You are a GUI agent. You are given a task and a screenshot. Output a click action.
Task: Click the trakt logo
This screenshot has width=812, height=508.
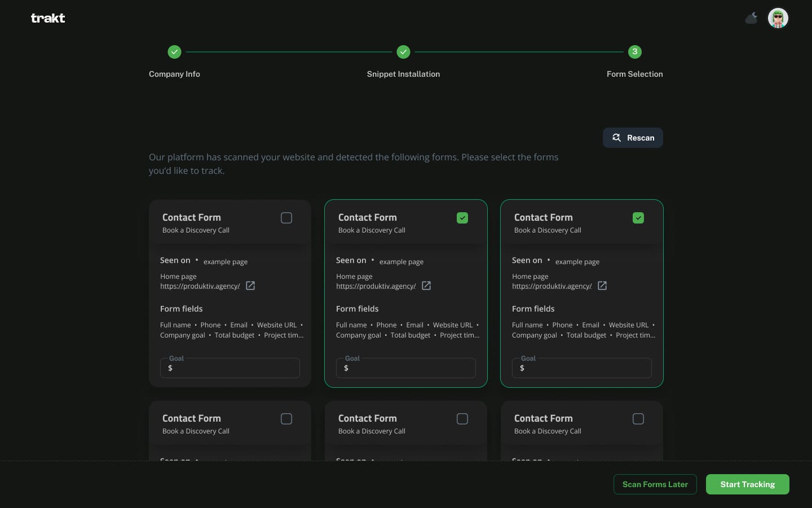pos(48,18)
